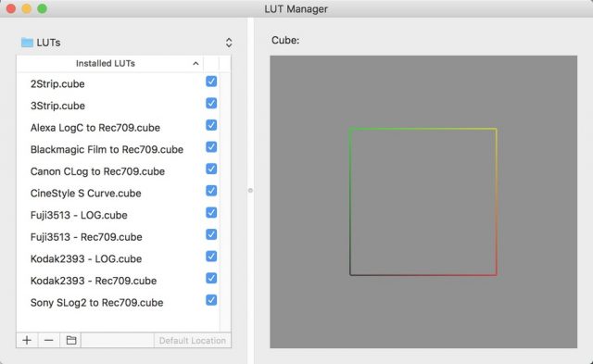Viewport: 593px width, 364px height.
Task: Select the 3Strip.cube entry
Action: 57,106
